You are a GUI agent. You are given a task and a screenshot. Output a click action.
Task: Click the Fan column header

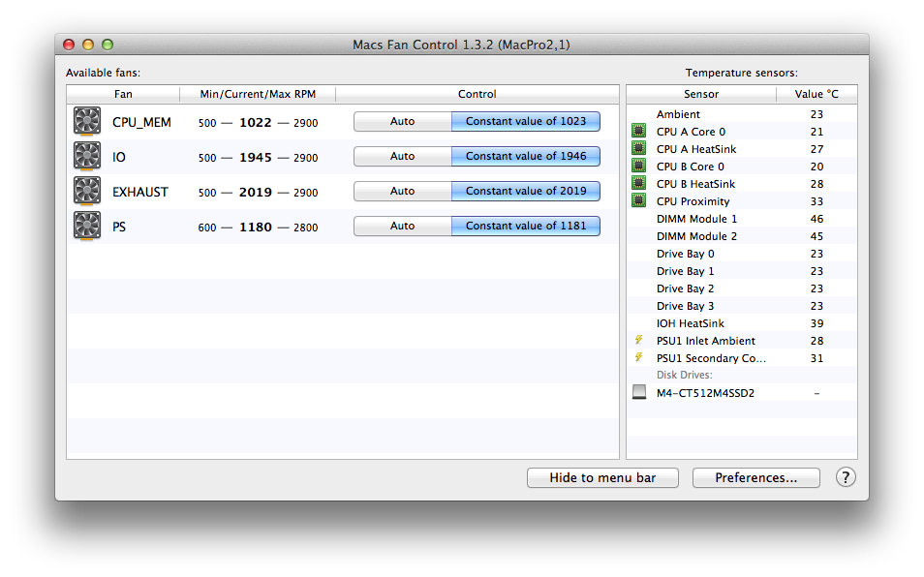tap(123, 94)
